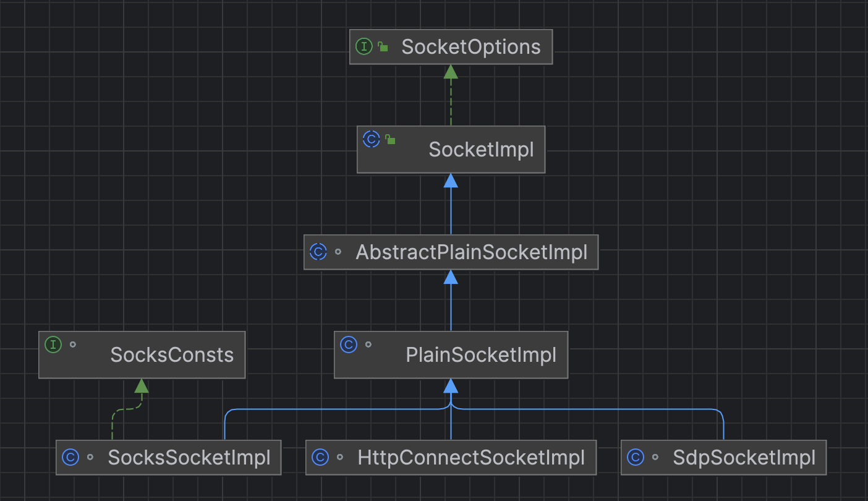This screenshot has height=501, width=868.
Task: Click the class icon on PlainSocketImpl node
Action: [349, 345]
